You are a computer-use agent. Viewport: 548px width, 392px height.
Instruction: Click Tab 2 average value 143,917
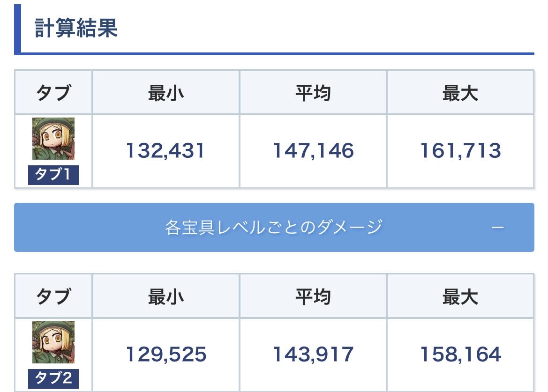point(313,355)
